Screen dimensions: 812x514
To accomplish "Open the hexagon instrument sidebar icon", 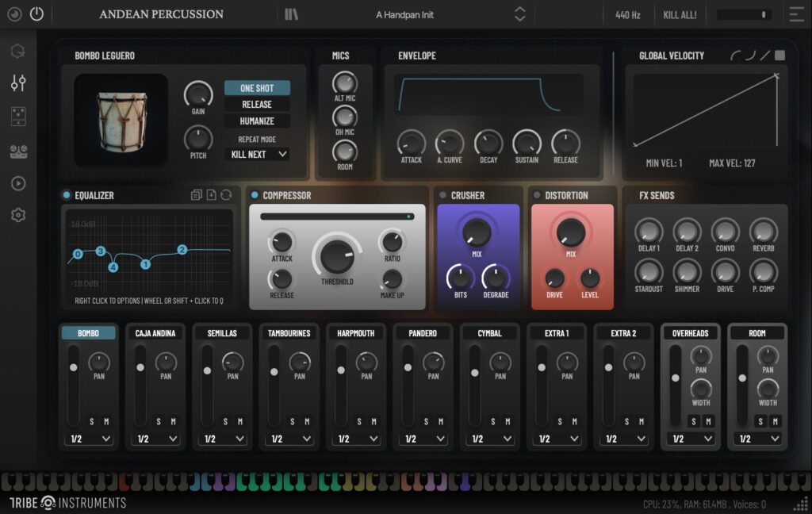I will point(18,51).
